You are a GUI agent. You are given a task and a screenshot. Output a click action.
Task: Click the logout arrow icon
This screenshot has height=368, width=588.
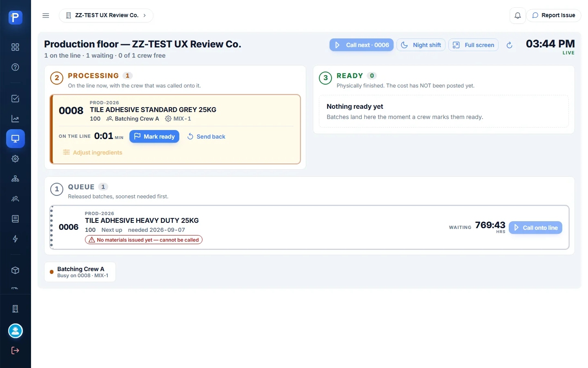click(x=16, y=350)
